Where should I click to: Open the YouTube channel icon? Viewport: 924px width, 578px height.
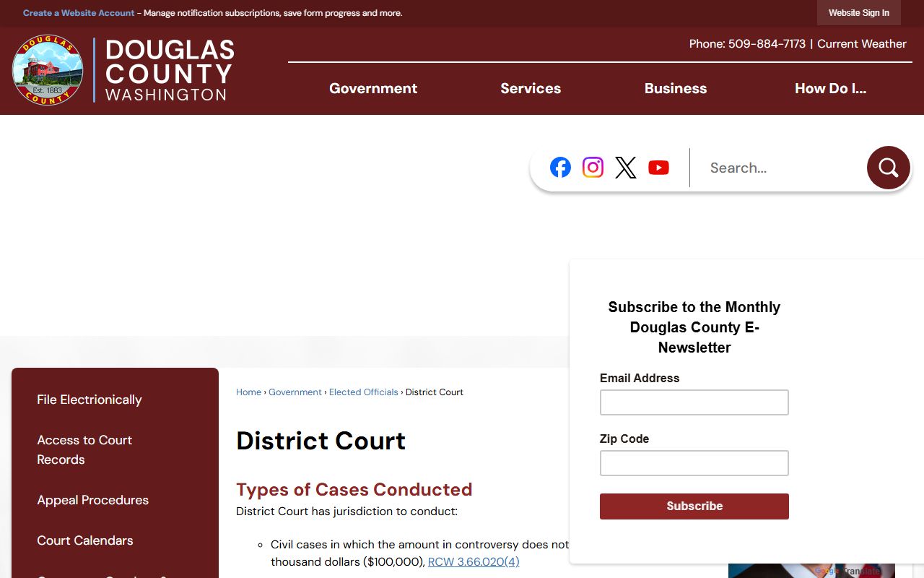click(x=658, y=168)
